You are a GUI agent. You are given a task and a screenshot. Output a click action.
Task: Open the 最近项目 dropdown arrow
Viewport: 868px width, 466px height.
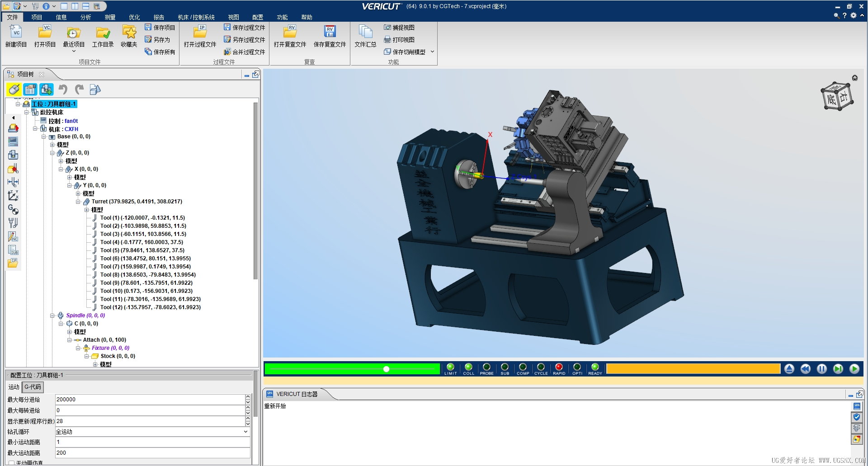pyautogui.click(x=74, y=51)
